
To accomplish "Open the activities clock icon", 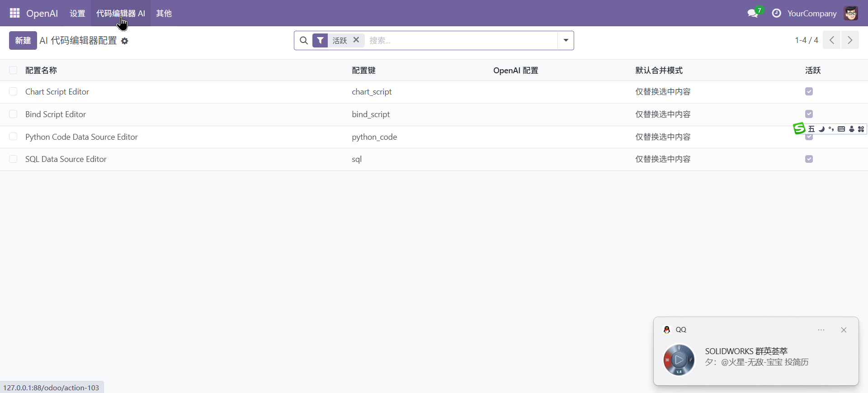I will tap(776, 14).
